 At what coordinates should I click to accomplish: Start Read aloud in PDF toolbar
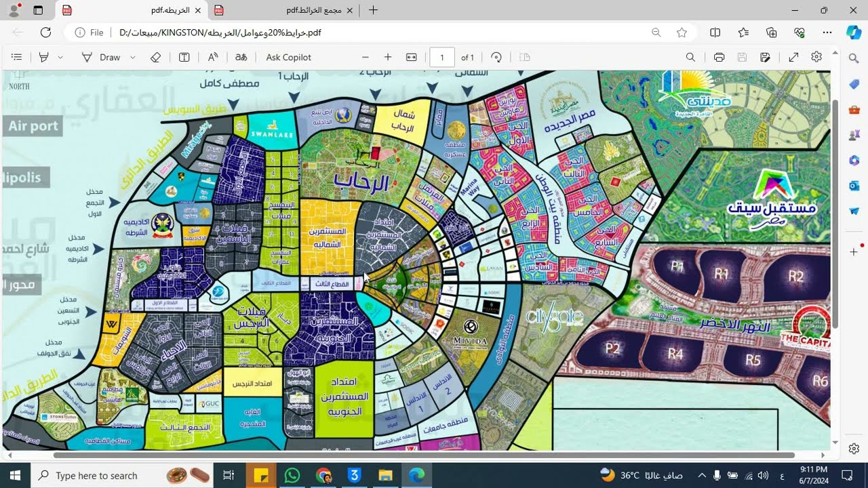pos(213,58)
